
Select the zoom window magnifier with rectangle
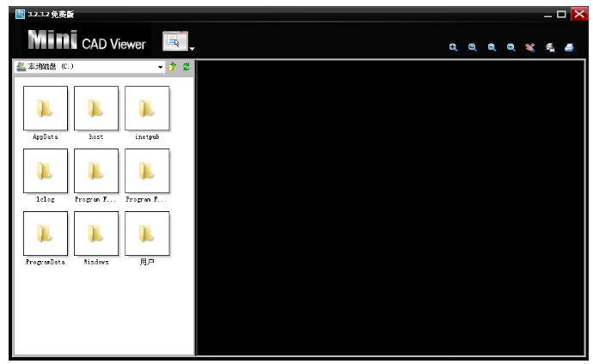(x=473, y=47)
